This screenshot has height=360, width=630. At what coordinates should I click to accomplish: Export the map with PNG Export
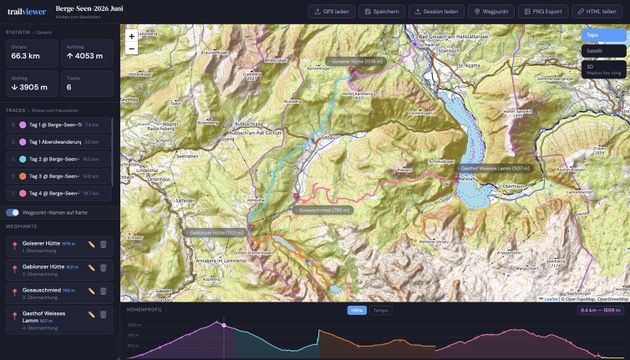[543, 12]
